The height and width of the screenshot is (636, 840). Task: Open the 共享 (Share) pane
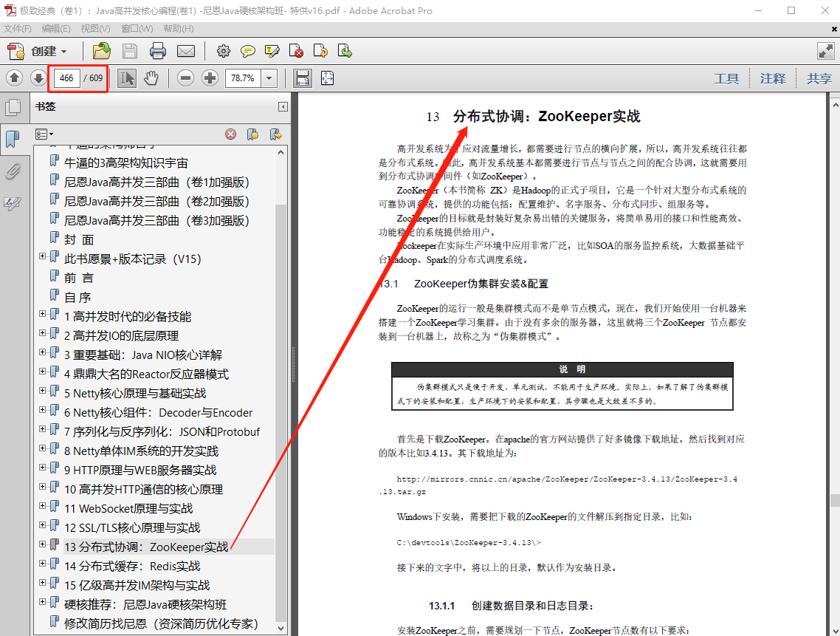pyautogui.click(x=819, y=79)
